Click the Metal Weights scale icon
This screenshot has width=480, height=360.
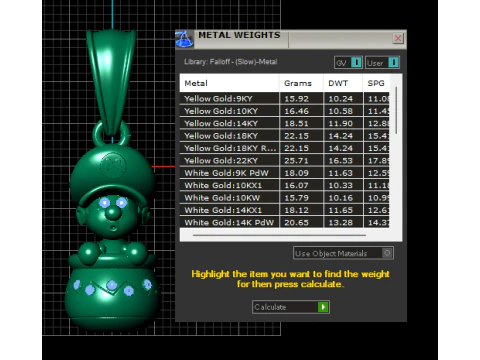184,39
